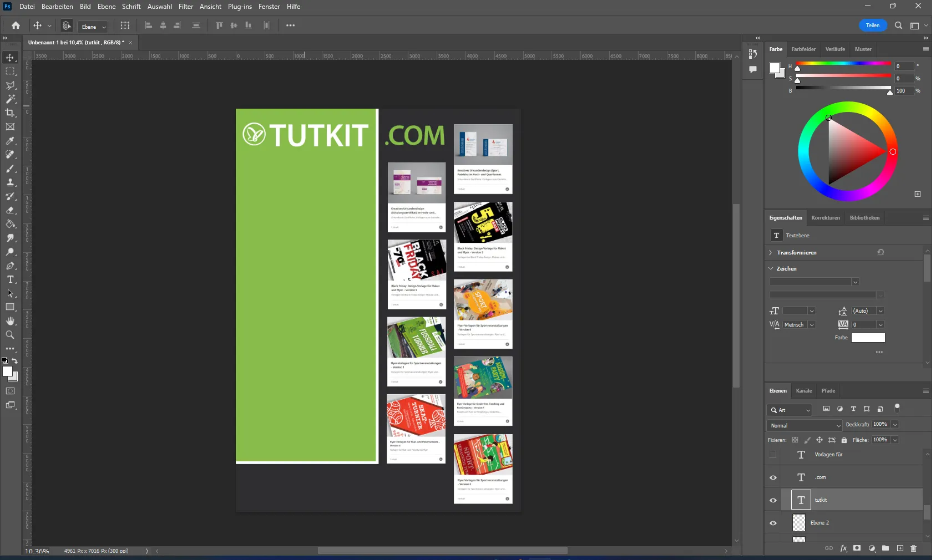Open the Muster tab

click(863, 49)
